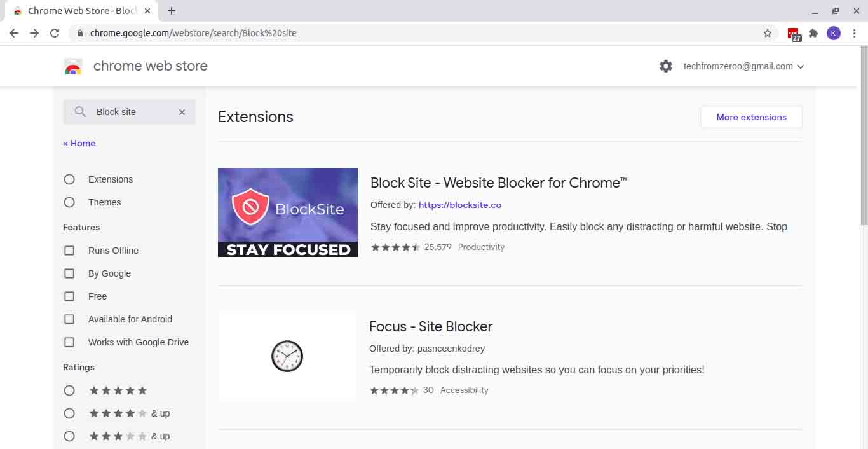Open Focus - Site Blocker title
This screenshot has height=449, width=868.
431,326
